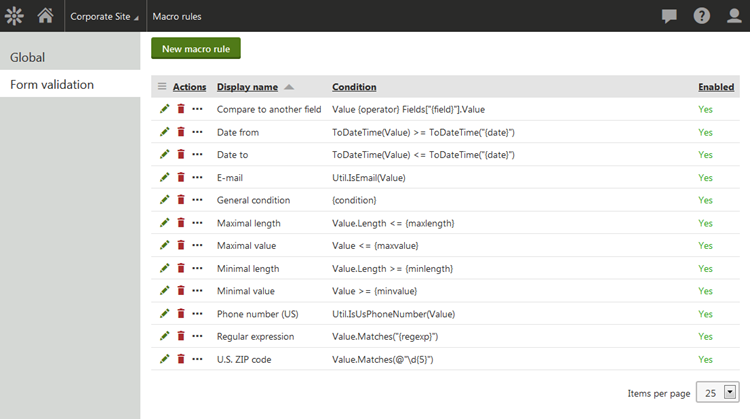Open the help question mark icon
750x419 pixels.
coord(702,16)
